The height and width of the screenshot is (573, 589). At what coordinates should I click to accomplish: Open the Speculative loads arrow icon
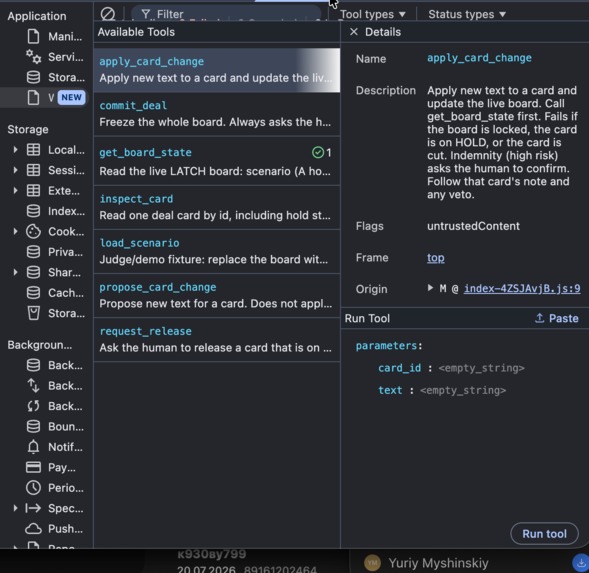coord(33,508)
